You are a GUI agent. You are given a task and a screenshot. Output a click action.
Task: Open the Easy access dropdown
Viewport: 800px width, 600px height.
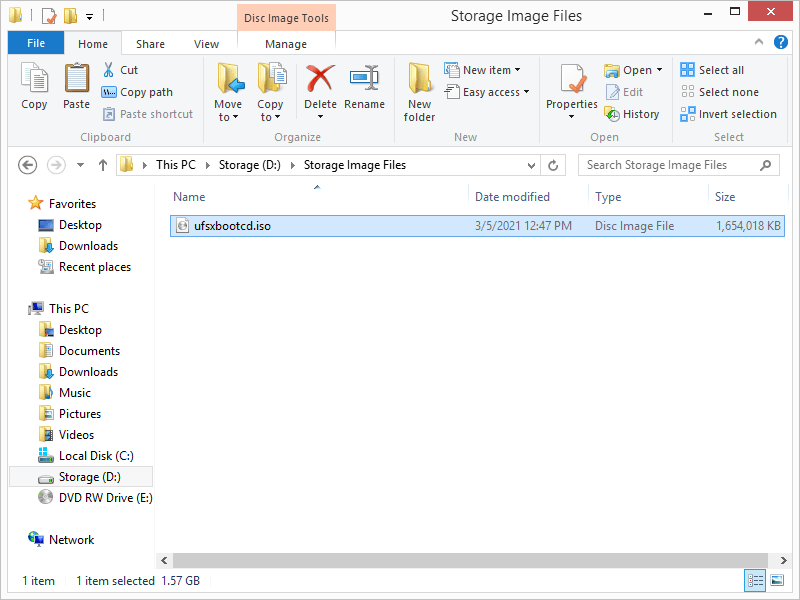pos(526,92)
